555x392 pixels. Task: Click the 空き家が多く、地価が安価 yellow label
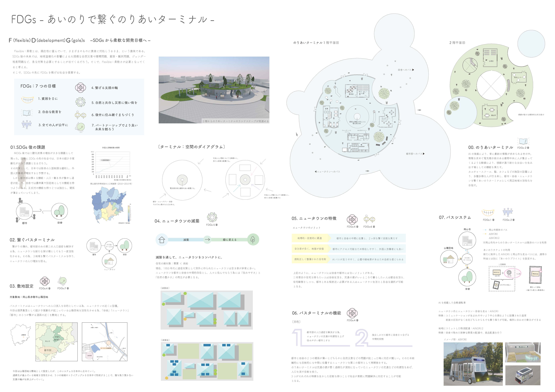coord(309,249)
